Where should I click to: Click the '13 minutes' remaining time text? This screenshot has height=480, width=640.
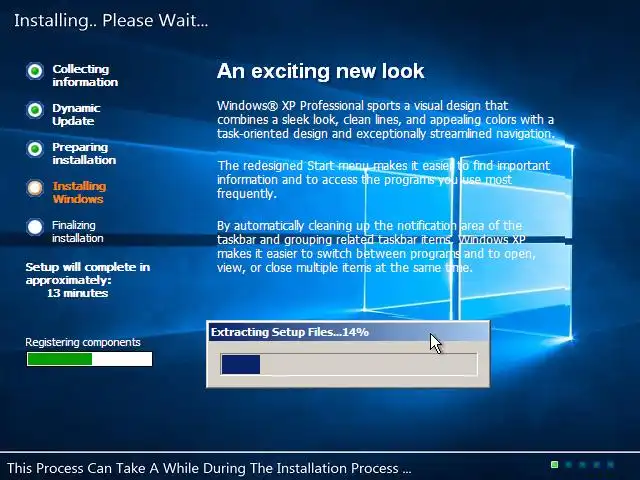[x=78, y=293]
